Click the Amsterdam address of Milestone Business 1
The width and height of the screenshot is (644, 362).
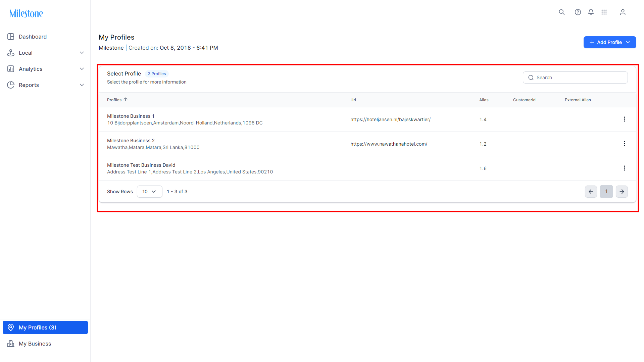click(x=185, y=123)
